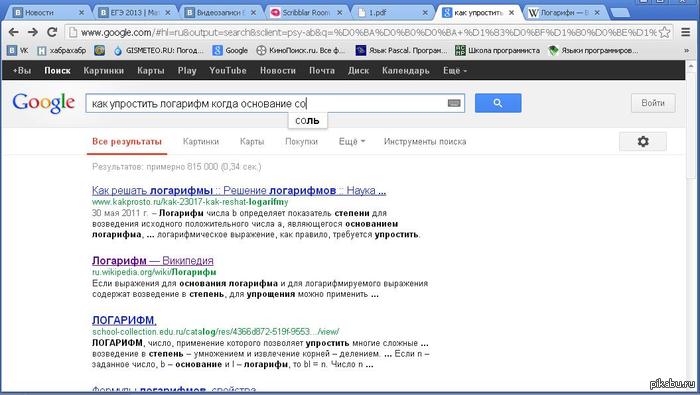Image resolution: width=700 pixels, height=395 pixels.
Task: Go back with the browser back arrow
Action: coord(14,32)
